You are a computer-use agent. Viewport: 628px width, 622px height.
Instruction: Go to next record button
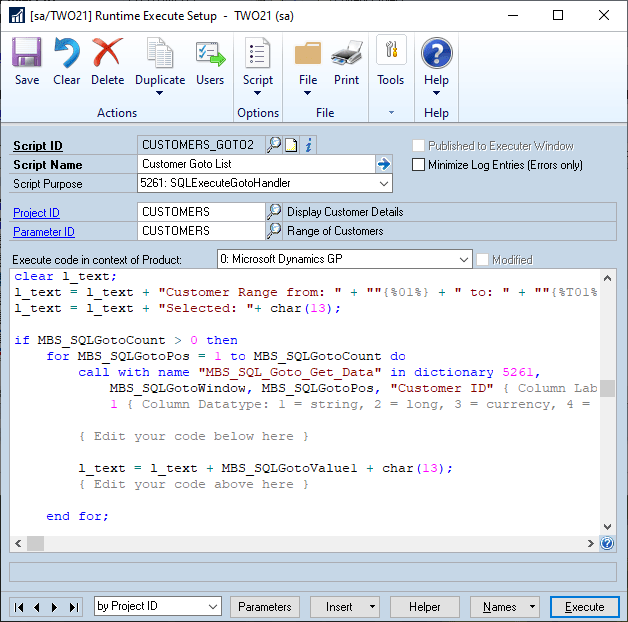(54, 607)
